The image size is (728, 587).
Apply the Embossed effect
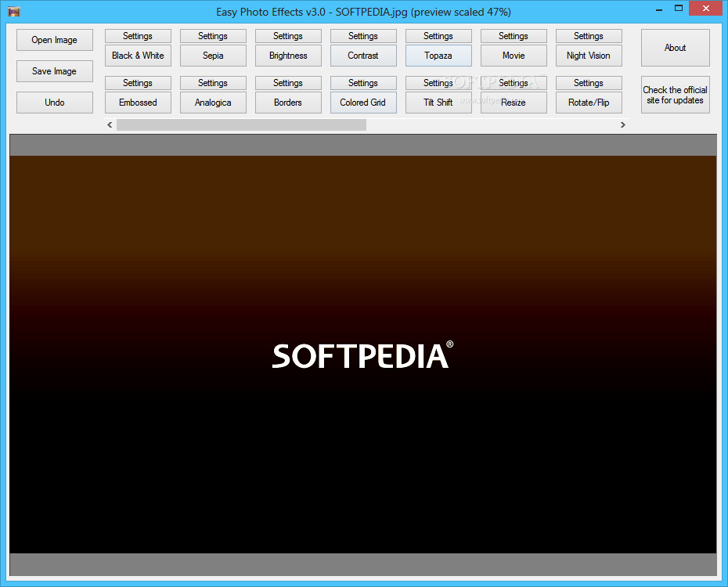point(138,103)
